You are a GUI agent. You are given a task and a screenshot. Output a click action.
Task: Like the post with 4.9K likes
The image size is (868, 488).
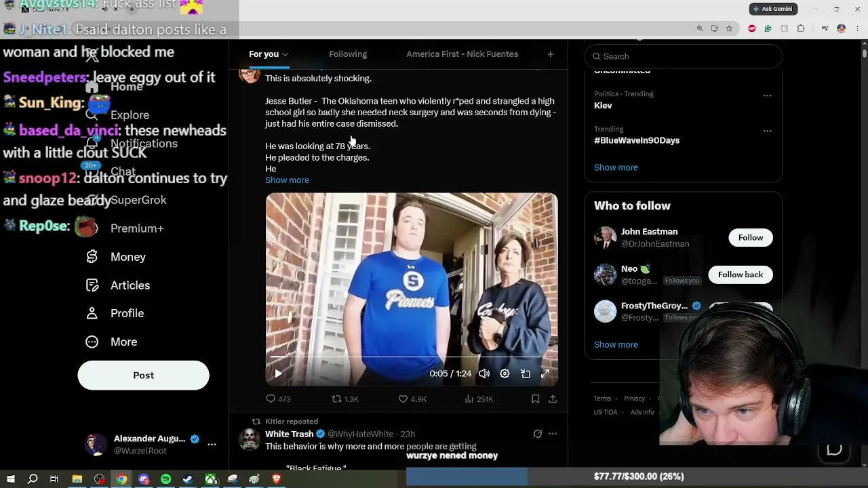(x=412, y=399)
